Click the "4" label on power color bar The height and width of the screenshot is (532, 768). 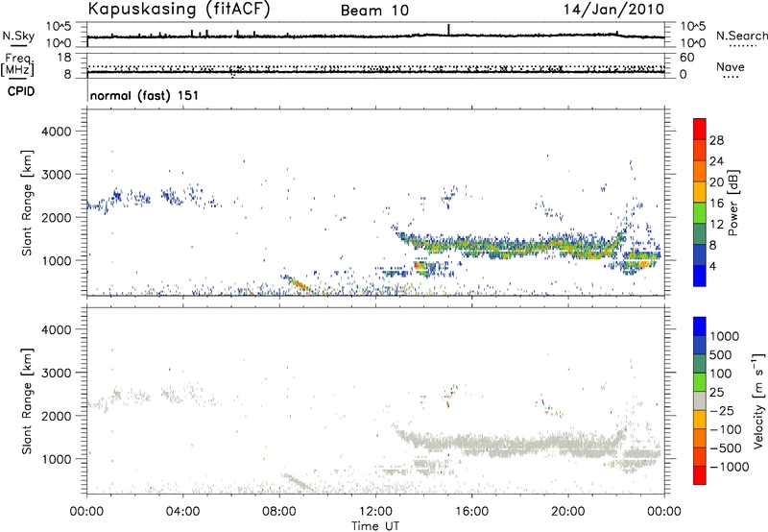712,266
